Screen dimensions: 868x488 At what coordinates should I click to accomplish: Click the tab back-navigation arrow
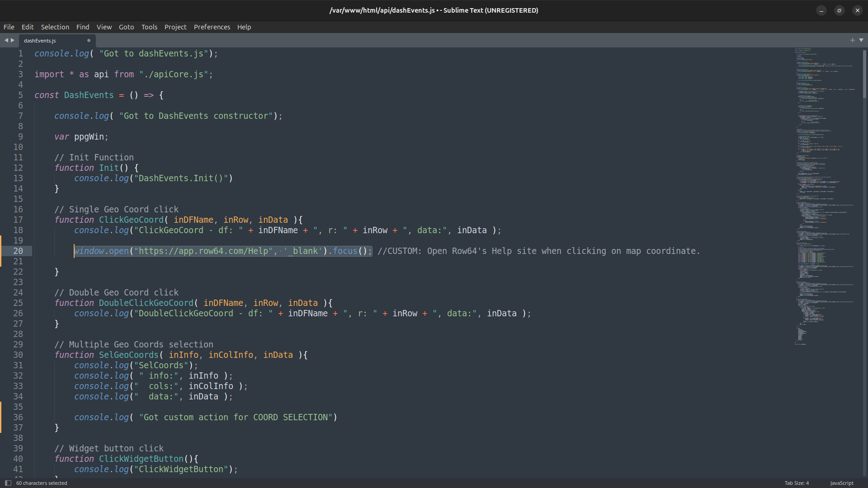[x=6, y=40]
